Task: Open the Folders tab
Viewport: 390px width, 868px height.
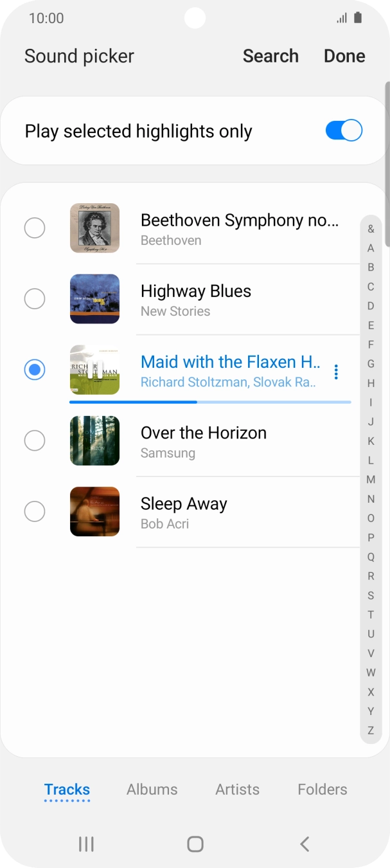Action: [323, 790]
